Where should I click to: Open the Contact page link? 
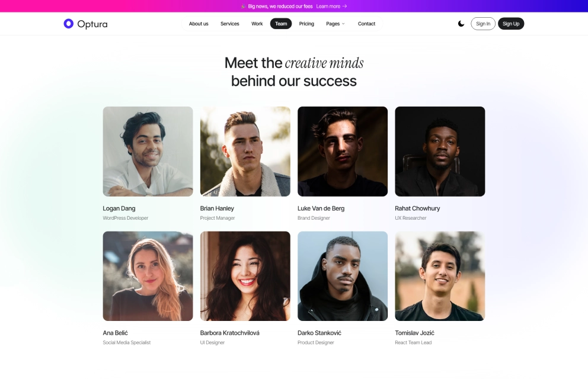[x=366, y=24]
